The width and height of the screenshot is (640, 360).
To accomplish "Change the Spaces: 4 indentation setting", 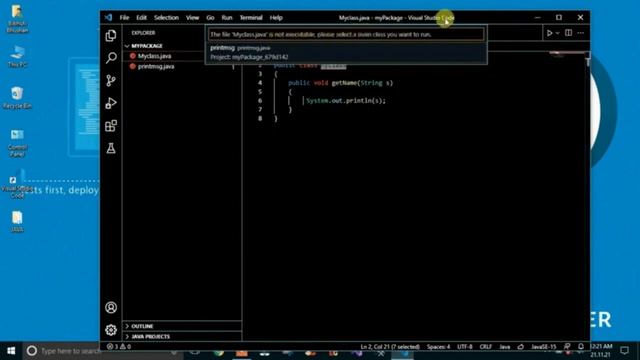I will point(438,347).
